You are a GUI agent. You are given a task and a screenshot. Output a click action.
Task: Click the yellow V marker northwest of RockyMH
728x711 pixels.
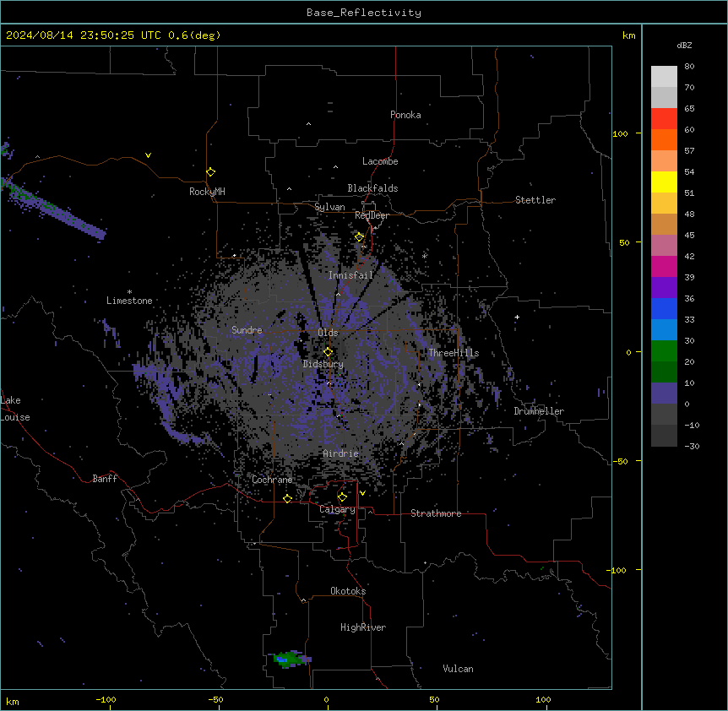[148, 155]
